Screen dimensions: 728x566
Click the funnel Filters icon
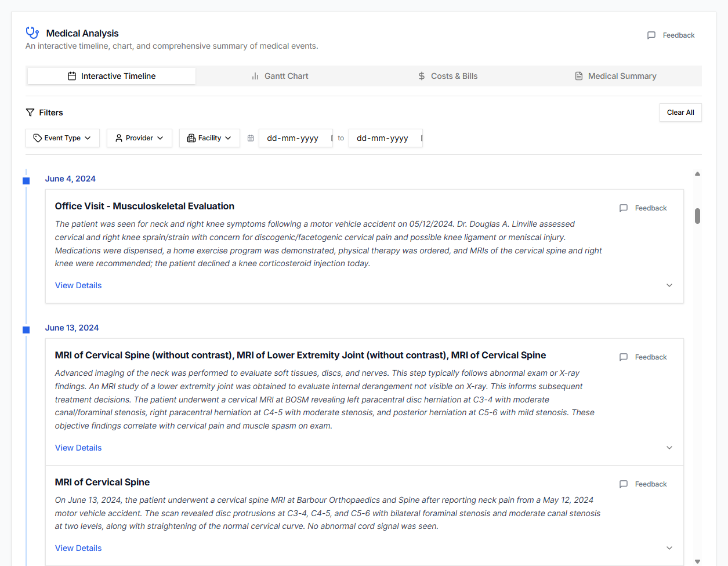(x=30, y=113)
